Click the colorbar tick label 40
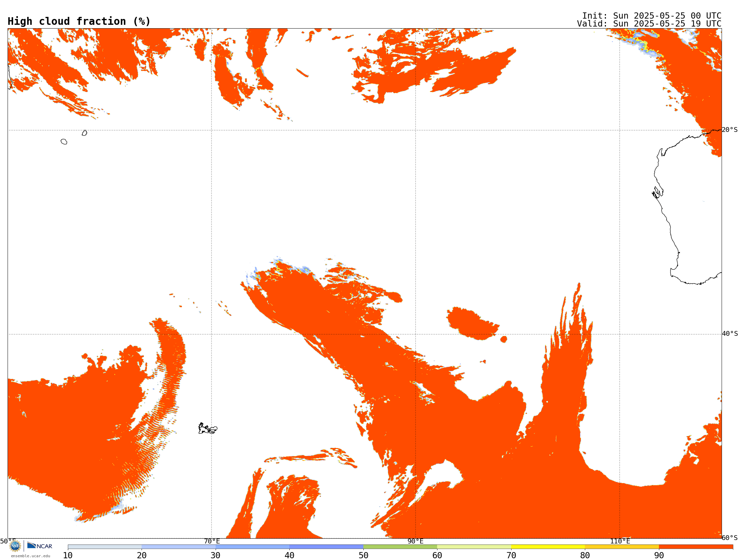This screenshot has height=560, width=744. click(x=289, y=556)
